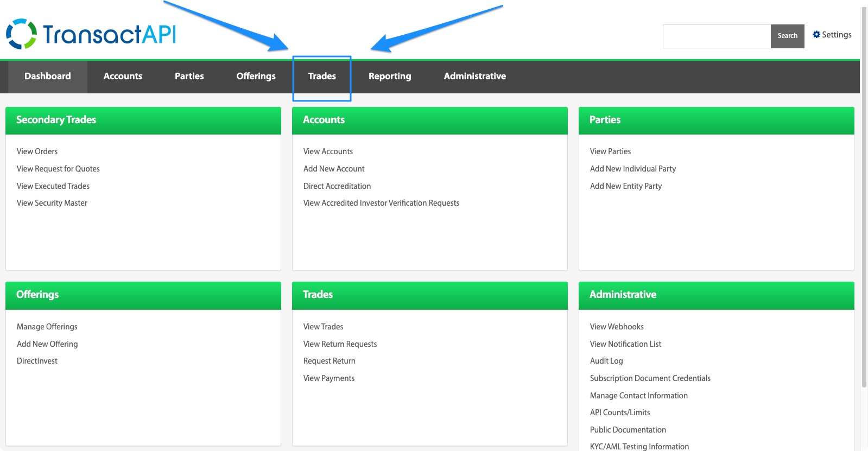
Task: Open the Accounts menu in navigation bar
Action: click(x=123, y=77)
